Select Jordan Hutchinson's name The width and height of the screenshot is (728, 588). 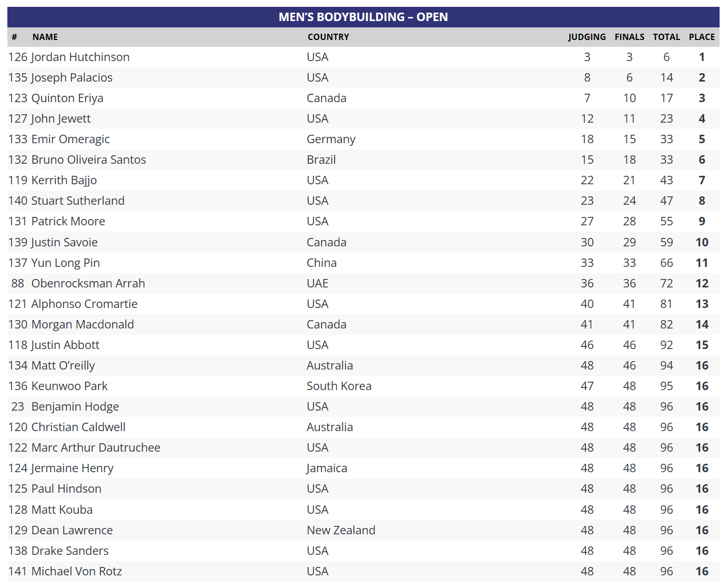pyautogui.click(x=80, y=57)
